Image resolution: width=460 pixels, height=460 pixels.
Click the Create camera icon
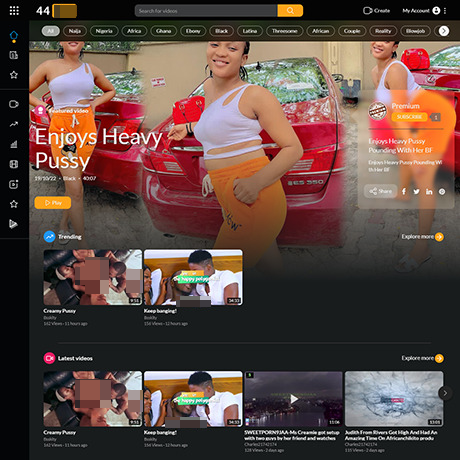(x=367, y=11)
